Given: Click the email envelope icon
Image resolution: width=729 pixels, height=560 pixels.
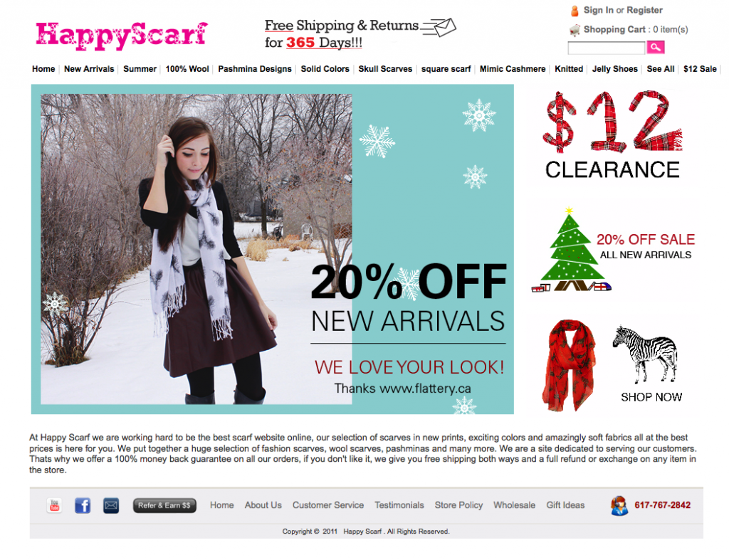Looking at the screenshot, I should (110, 505).
